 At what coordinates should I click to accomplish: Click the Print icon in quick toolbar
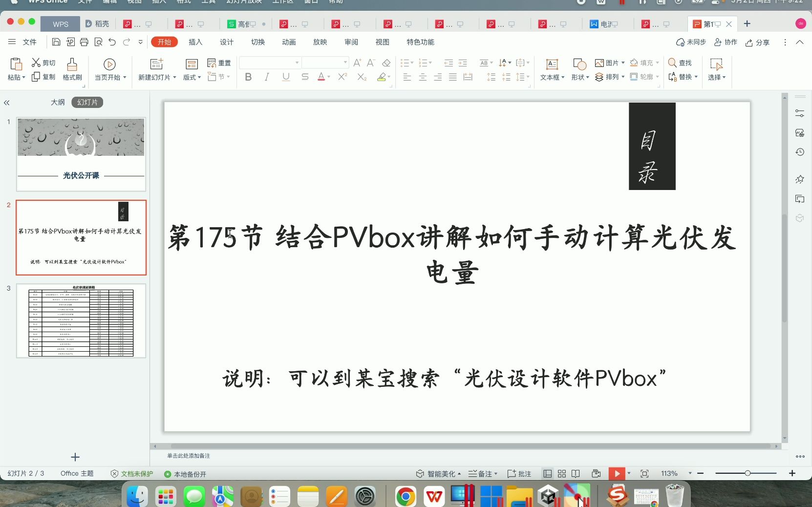(x=84, y=42)
